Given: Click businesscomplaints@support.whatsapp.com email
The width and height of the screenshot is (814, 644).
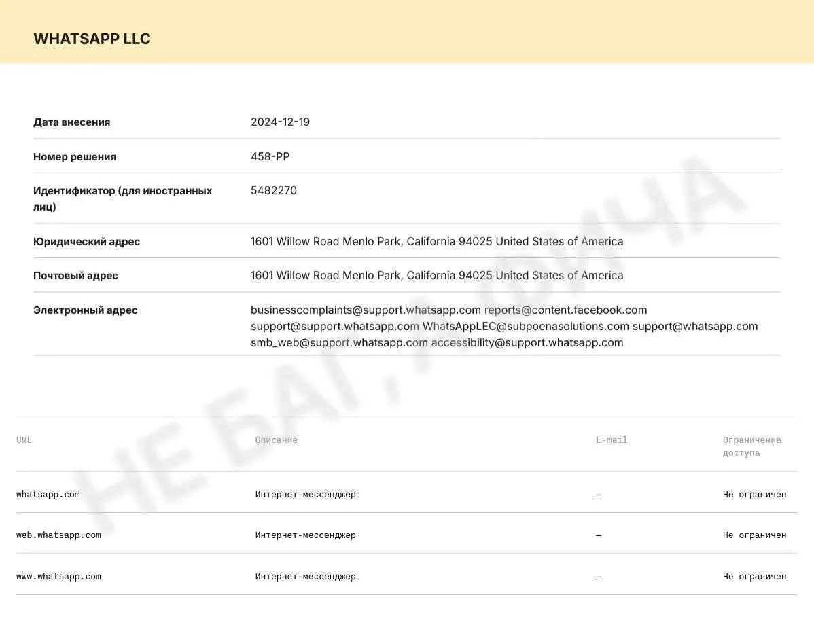Looking at the screenshot, I should (x=366, y=310).
